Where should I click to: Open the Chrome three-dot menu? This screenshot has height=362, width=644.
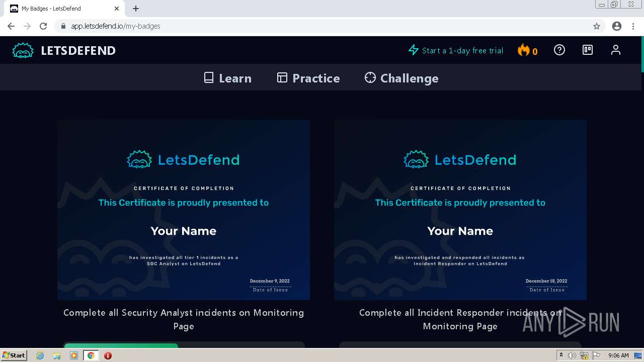(633, 26)
